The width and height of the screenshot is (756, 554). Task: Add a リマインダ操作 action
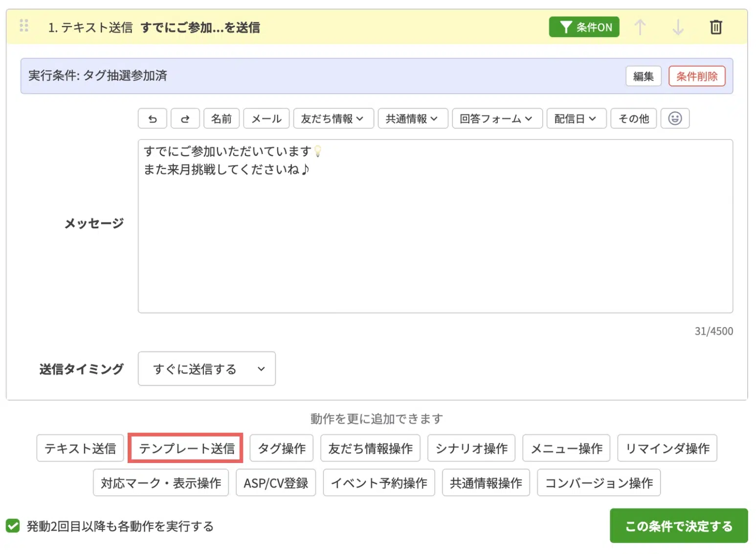click(x=667, y=448)
